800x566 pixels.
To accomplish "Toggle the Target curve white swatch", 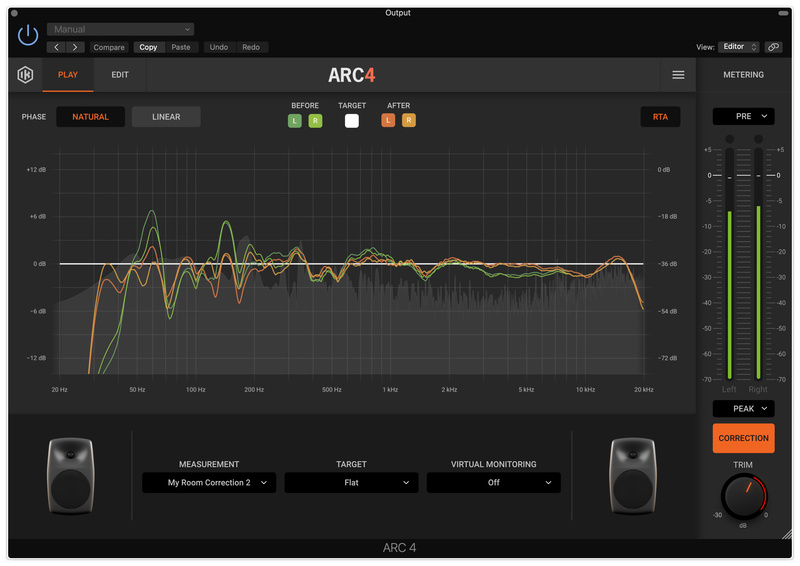I will click(352, 121).
